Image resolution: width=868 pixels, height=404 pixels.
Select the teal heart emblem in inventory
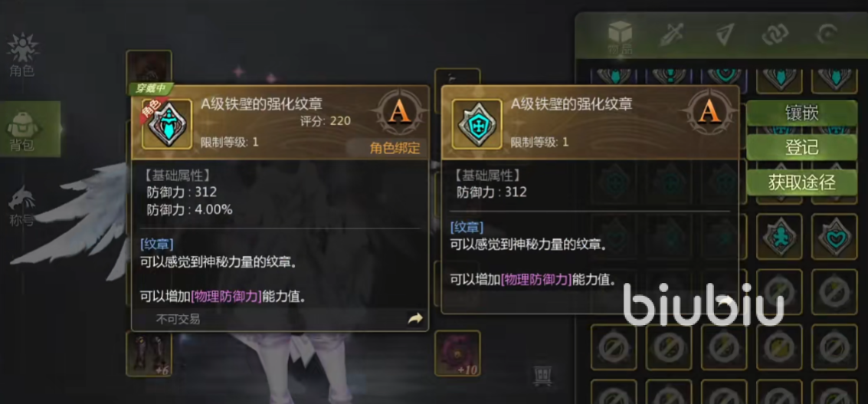(834, 237)
